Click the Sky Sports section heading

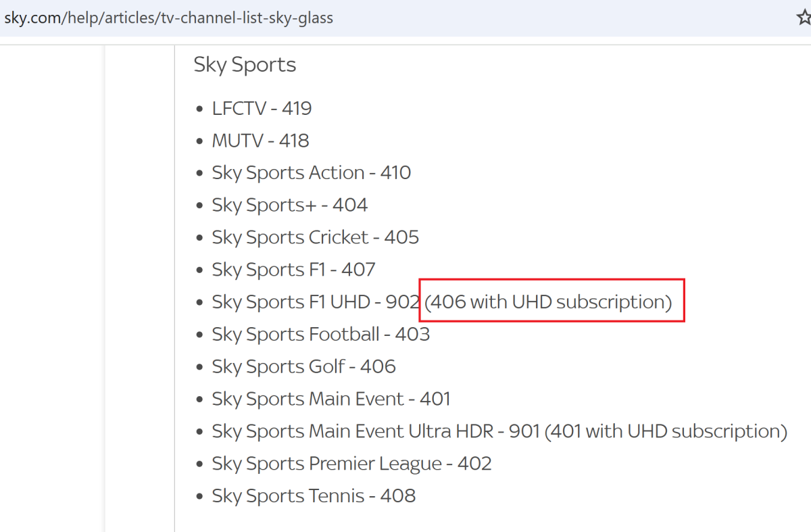click(x=245, y=65)
